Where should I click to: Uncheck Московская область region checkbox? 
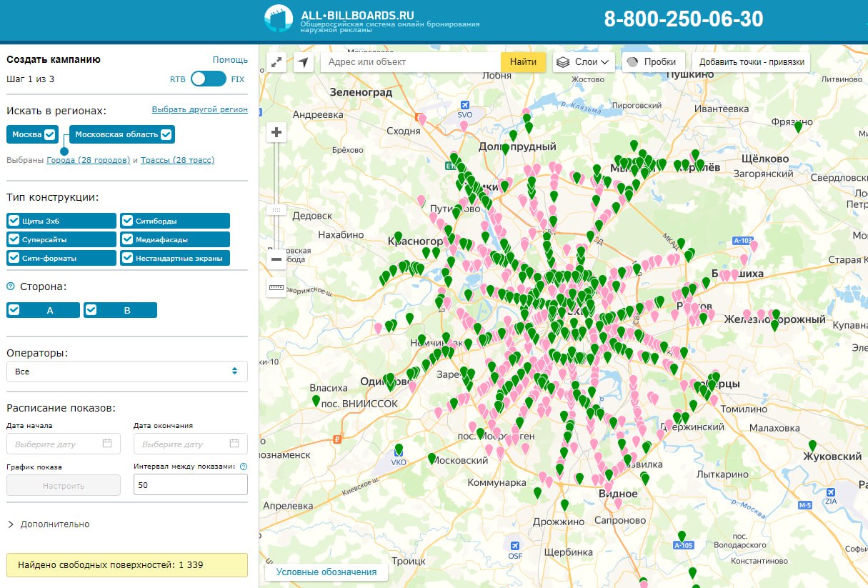(166, 134)
